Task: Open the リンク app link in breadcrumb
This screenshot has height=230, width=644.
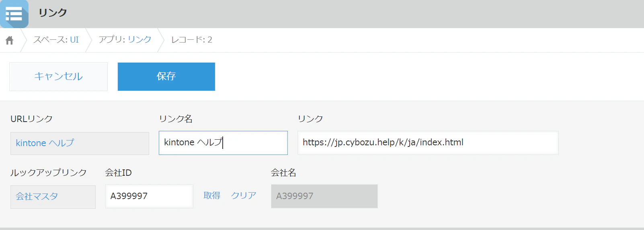Action: click(x=139, y=40)
